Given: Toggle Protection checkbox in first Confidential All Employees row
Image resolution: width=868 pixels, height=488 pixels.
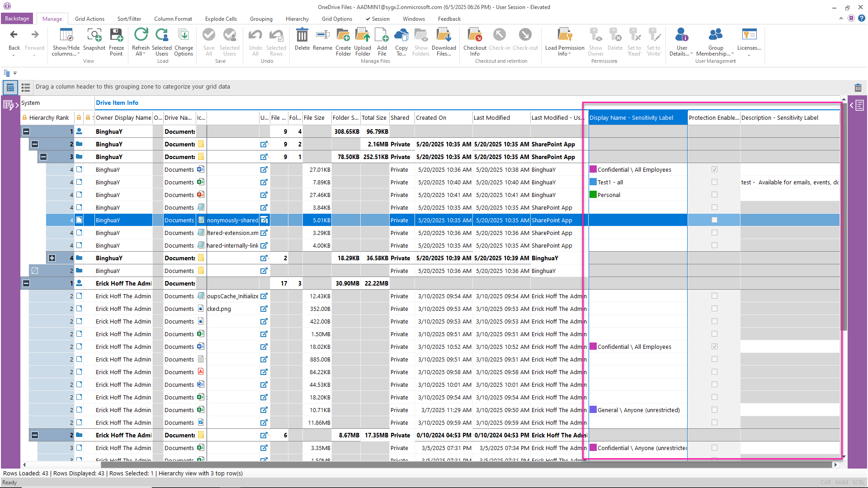Looking at the screenshot, I should point(714,169).
